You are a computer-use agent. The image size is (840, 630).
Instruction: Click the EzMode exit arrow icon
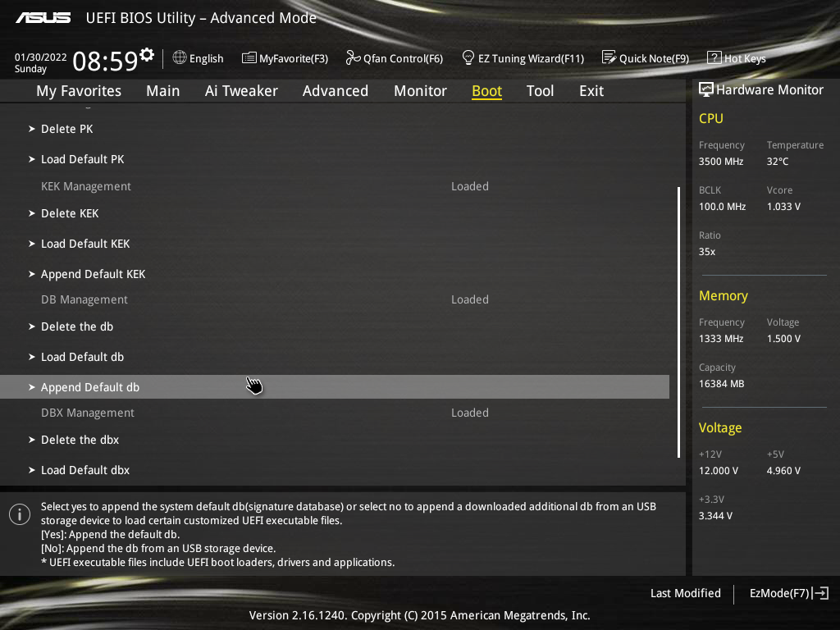(x=820, y=593)
